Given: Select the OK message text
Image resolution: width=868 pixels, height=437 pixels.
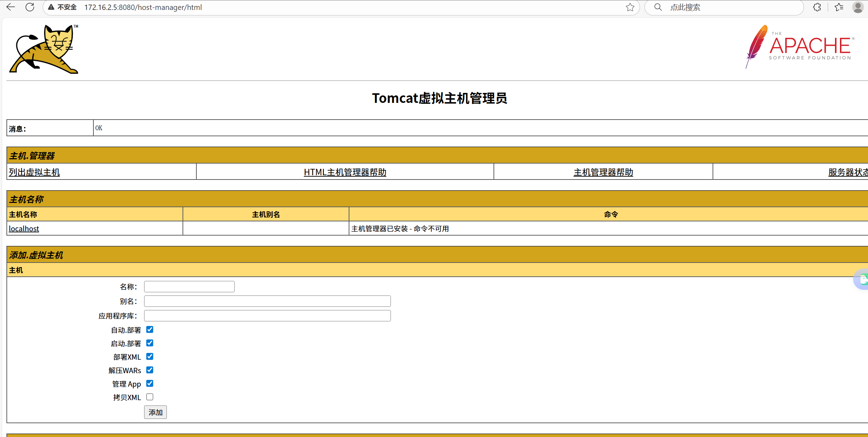Looking at the screenshot, I should tap(99, 128).
